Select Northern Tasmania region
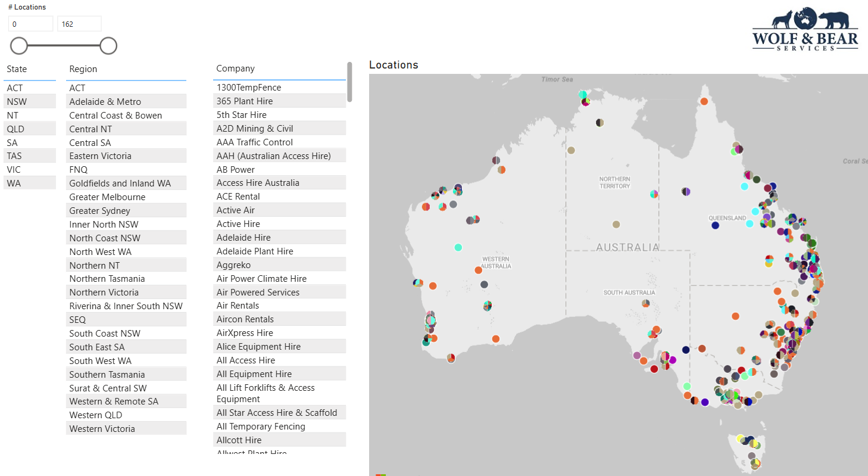 (x=126, y=279)
